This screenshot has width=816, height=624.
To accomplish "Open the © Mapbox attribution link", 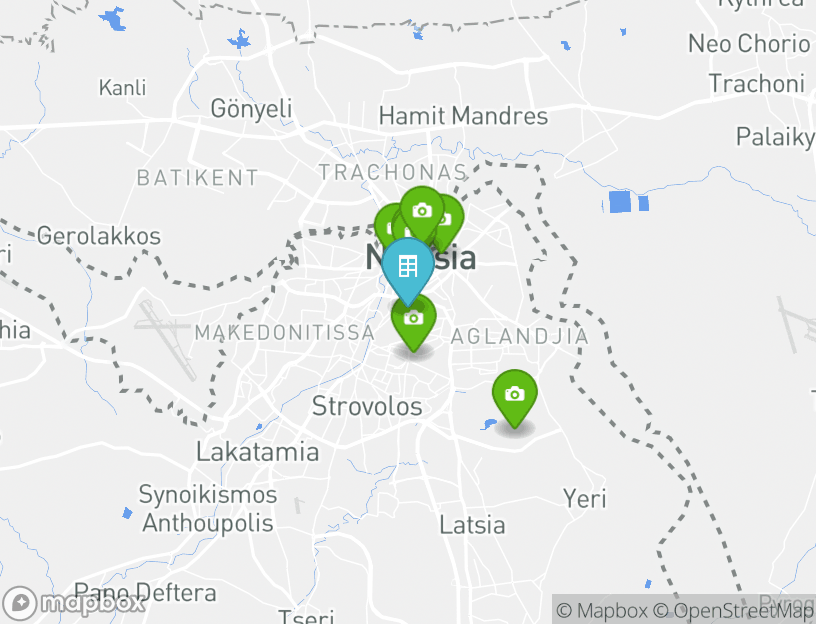I will [602, 611].
